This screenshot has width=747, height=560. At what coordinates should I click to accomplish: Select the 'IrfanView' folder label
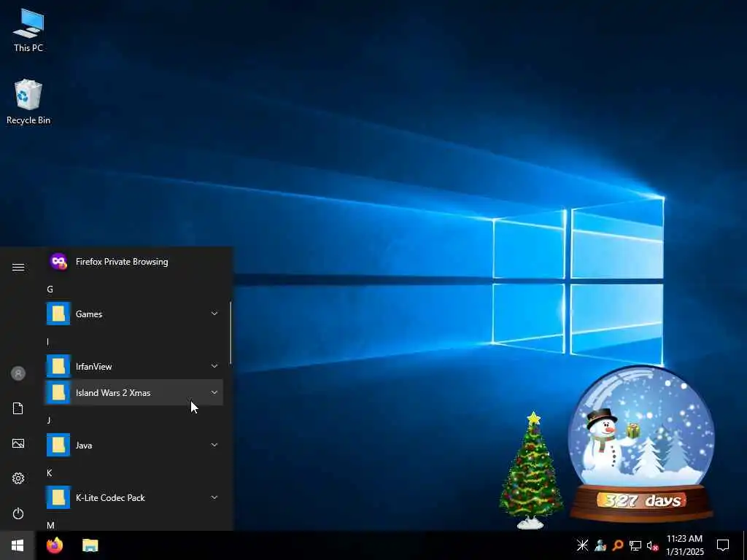click(x=94, y=367)
